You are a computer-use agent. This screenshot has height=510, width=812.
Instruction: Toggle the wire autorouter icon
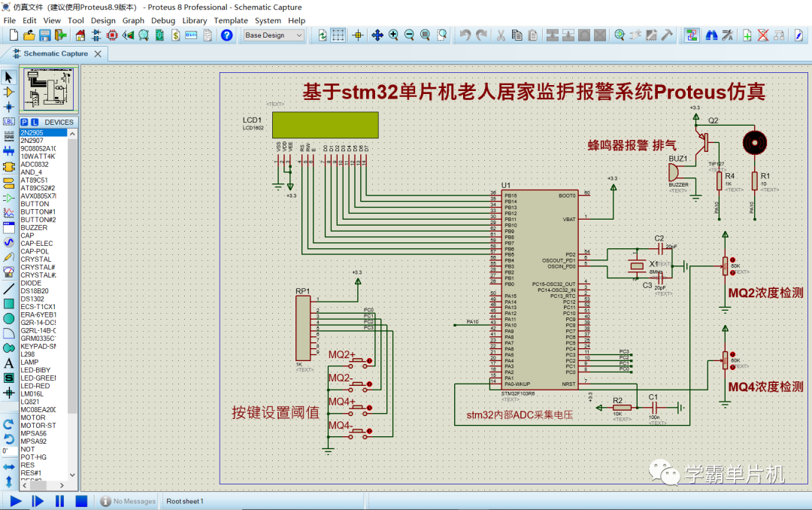click(x=692, y=35)
